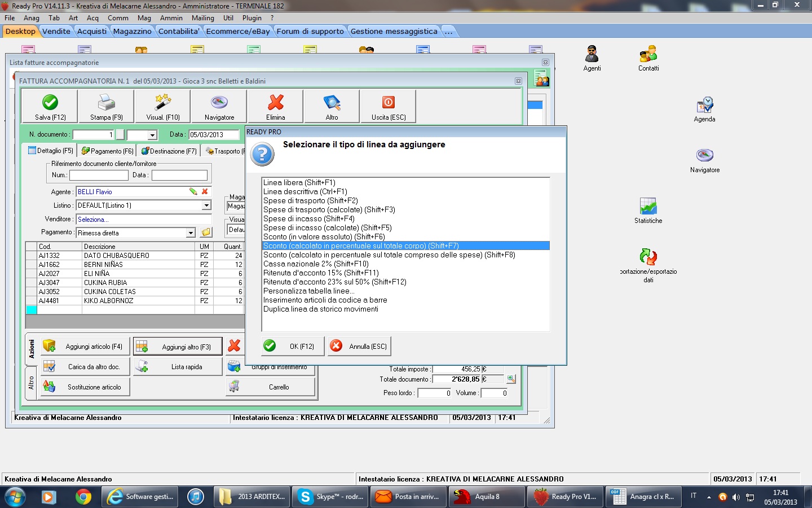Screen dimensions: 812x508
Task: Open the Ammin menu
Action: [x=171, y=17]
